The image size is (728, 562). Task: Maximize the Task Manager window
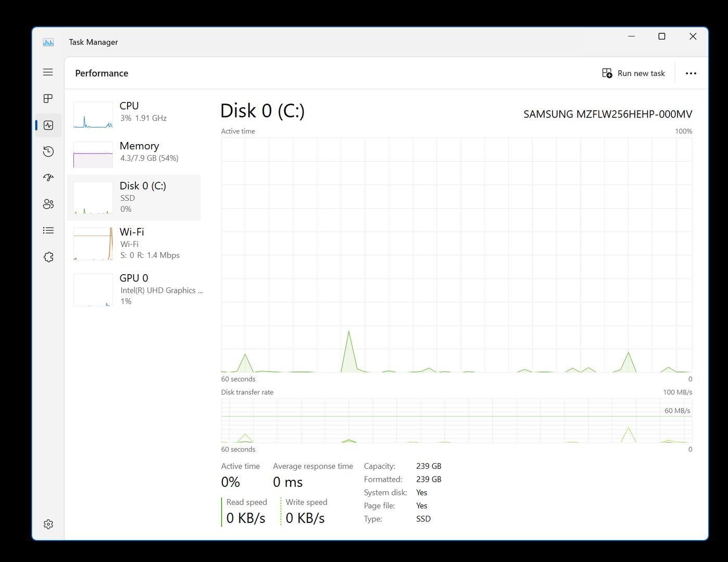[x=661, y=36]
